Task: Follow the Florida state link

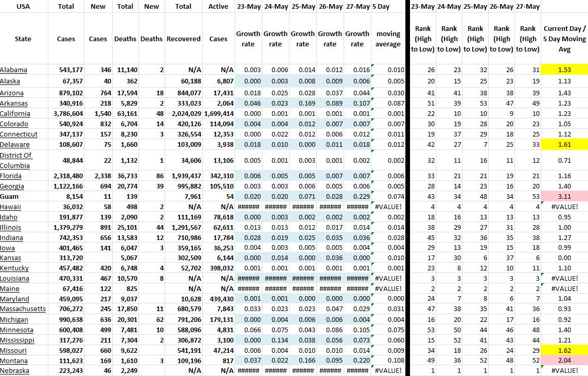Action: tap(11, 176)
